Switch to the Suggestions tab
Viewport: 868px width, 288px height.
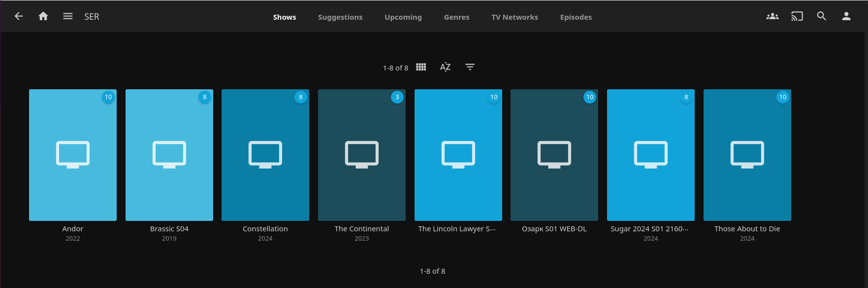(340, 17)
